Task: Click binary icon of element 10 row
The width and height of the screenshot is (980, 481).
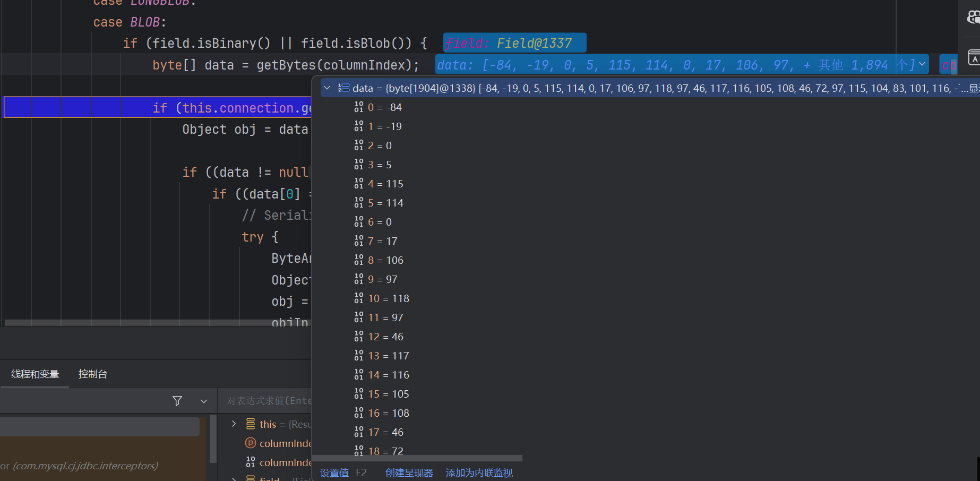Action: (359, 298)
